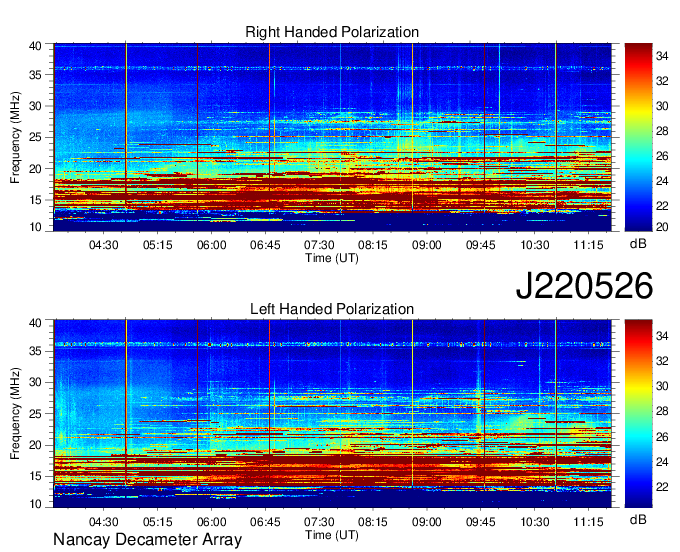The height and width of the screenshot is (552, 680).
Task: Click the Time (UT) label under the left-handed plot
Action: pos(332,535)
